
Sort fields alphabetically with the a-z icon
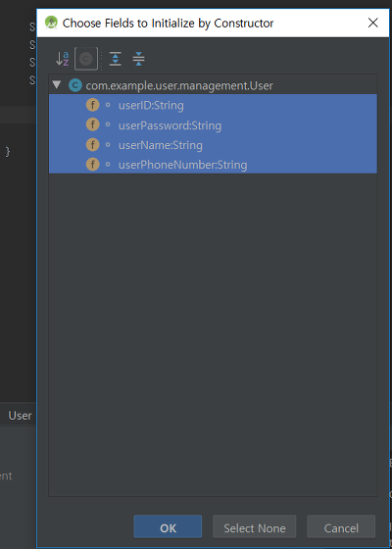point(63,59)
